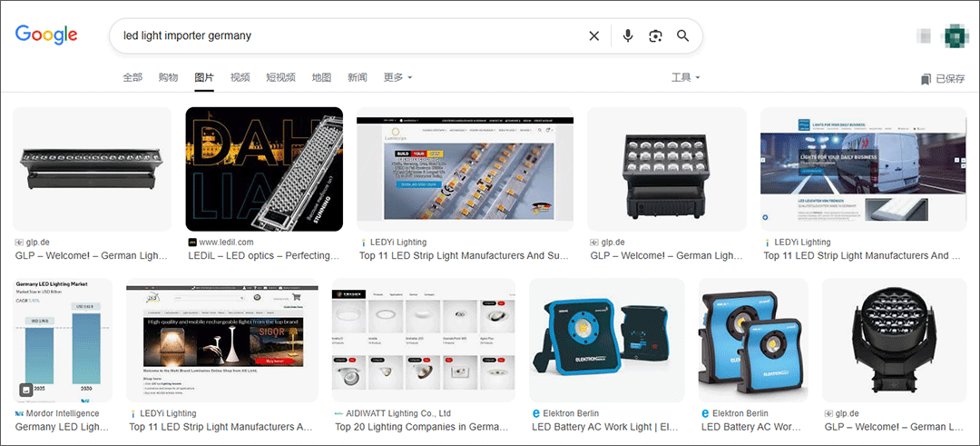Click the image badge on Mordor chart

[x=25, y=390]
